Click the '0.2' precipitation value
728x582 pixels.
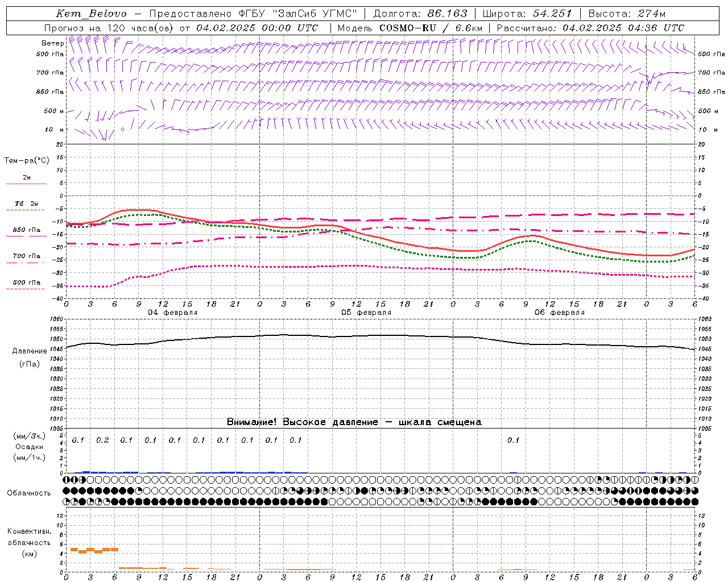pyautogui.click(x=102, y=440)
